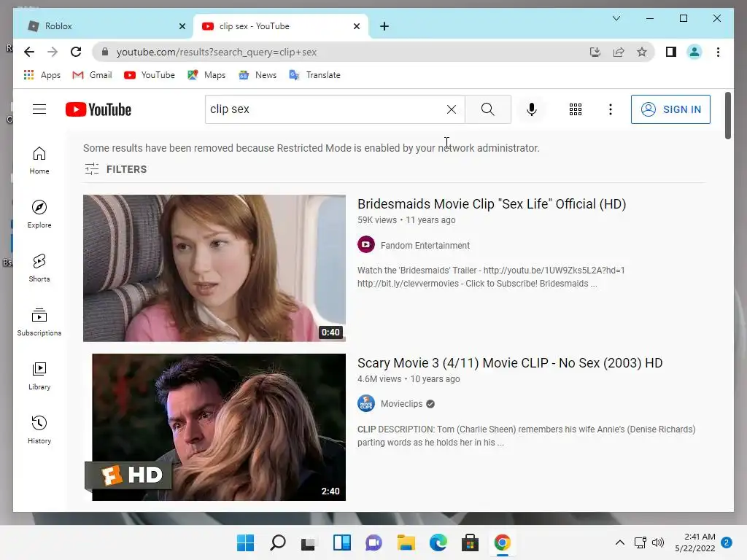Go to Home in the sidebar

pos(39,160)
